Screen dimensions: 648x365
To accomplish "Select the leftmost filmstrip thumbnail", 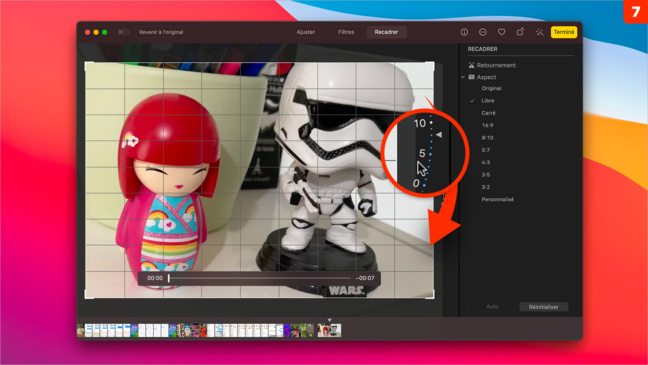I will pyautogui.click(x=81, y=330).
